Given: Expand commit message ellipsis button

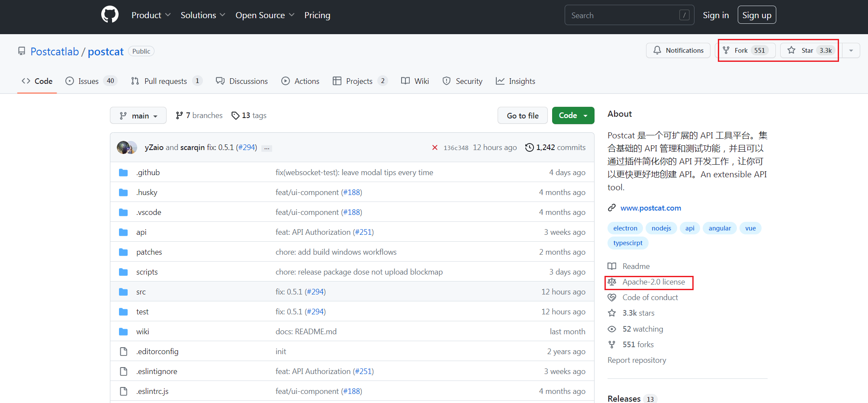Looking at the screenshot, I should 267,148.
